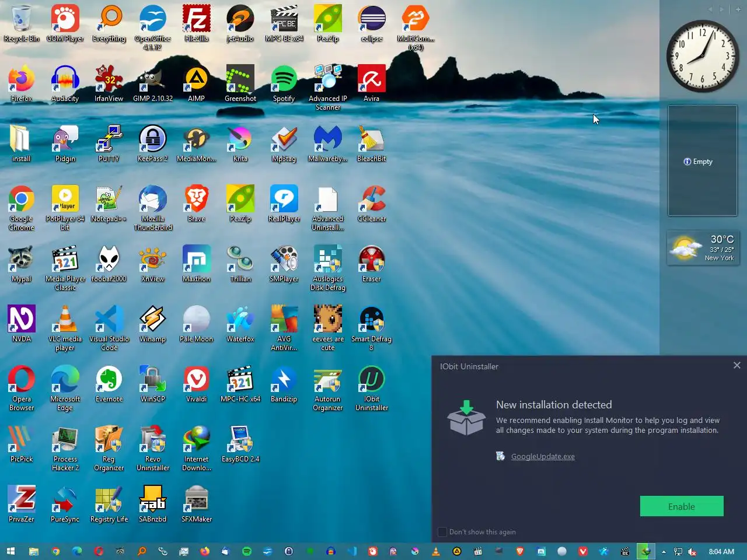Open the Everything search desktop shortcut

point(109,24)
